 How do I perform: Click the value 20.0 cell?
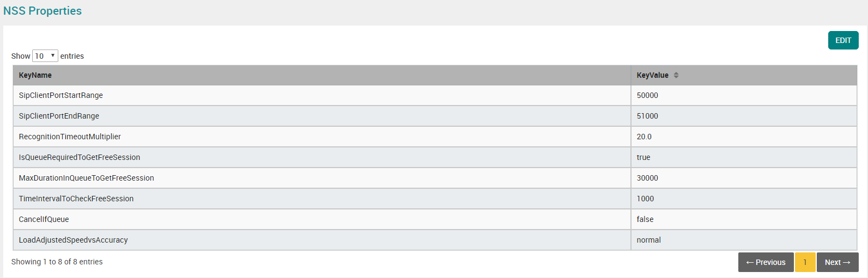[744, 137]
